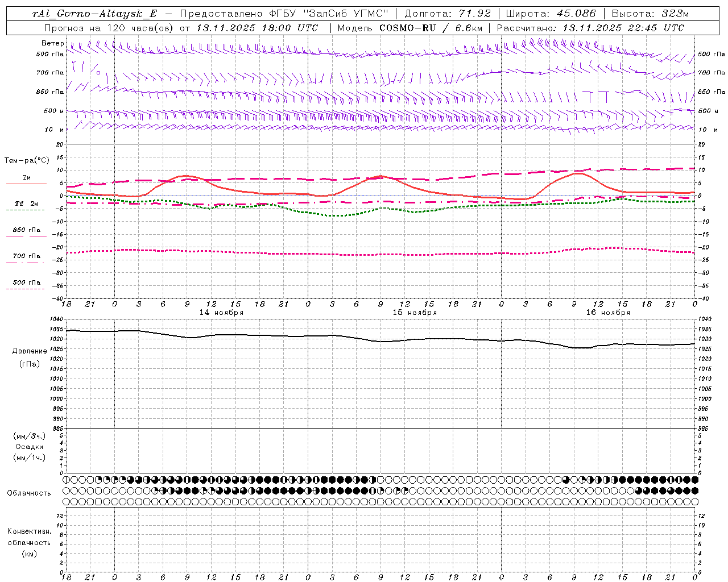Click the Высота: 323м header value
This screenshot has width=728, height=582.
[x=650, y=14]
